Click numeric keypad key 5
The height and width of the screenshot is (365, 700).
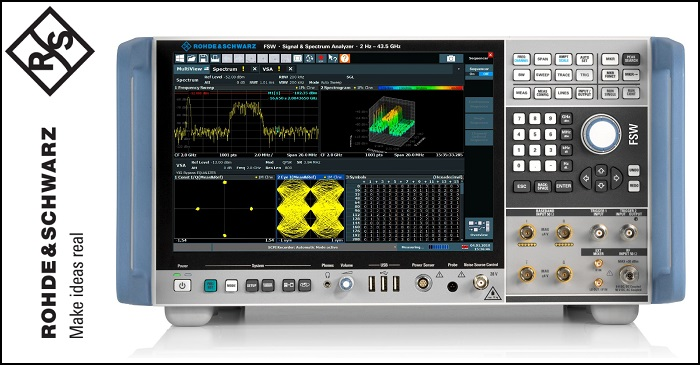[534, 134]
